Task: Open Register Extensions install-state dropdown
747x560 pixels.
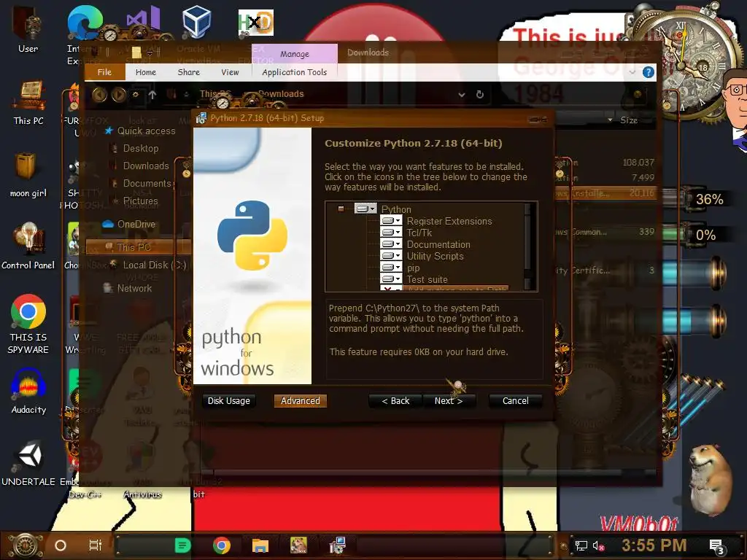Action: click(391, 220)
